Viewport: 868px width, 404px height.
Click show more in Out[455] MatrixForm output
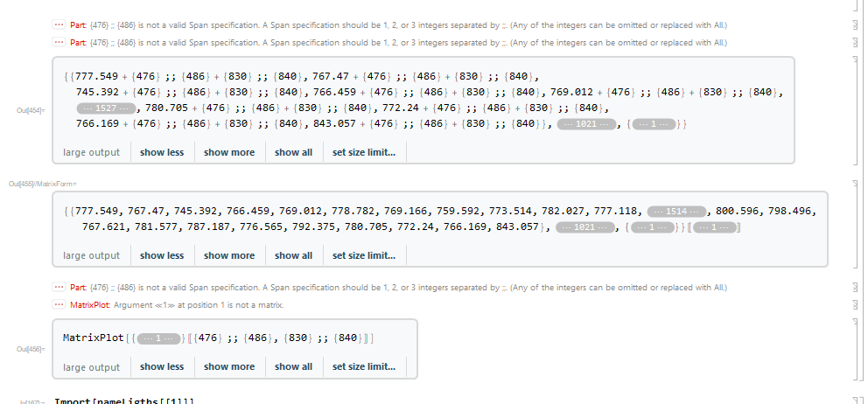pyautogui.click(x=229, y=255)
